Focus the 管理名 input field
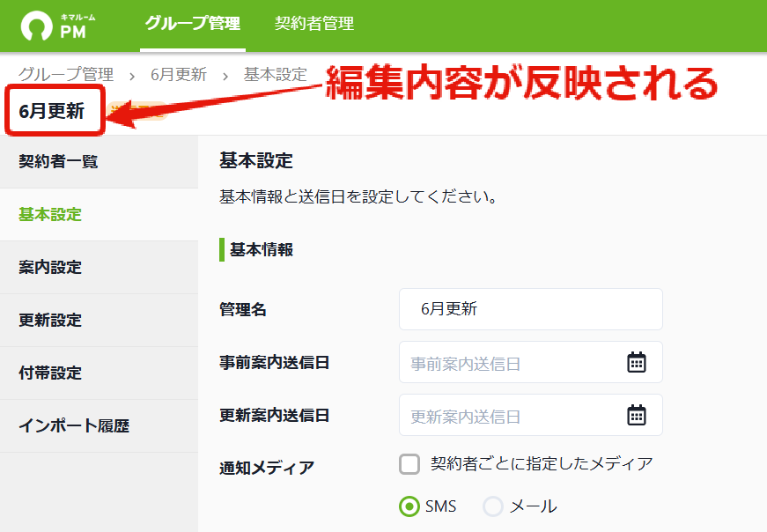This screenshot has height=532, width=767. (531, 309)
